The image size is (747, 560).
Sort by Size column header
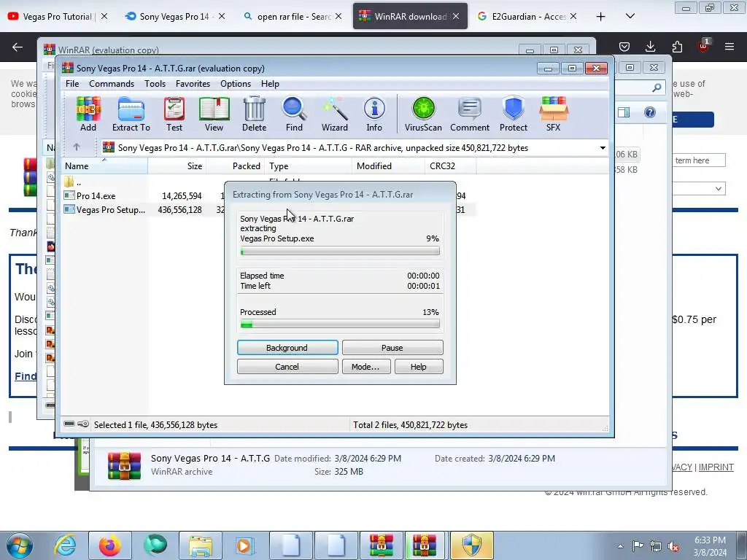tap(177, 166)
